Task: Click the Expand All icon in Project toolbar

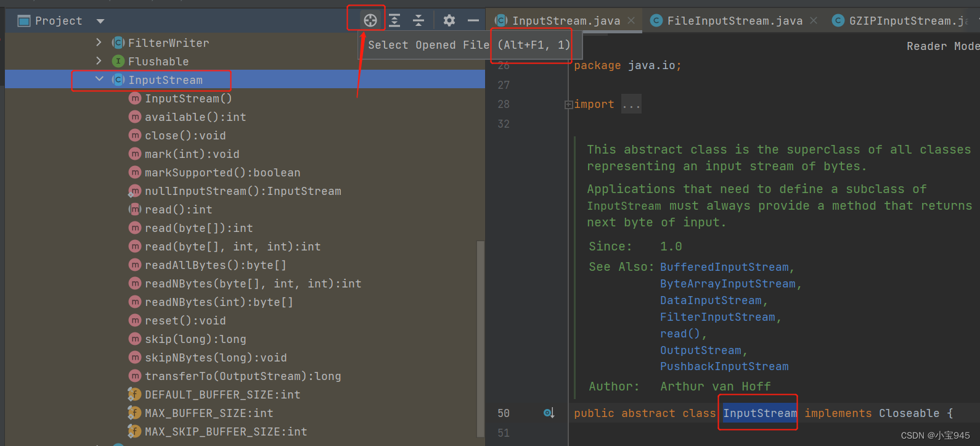Action: coord(394,20)
